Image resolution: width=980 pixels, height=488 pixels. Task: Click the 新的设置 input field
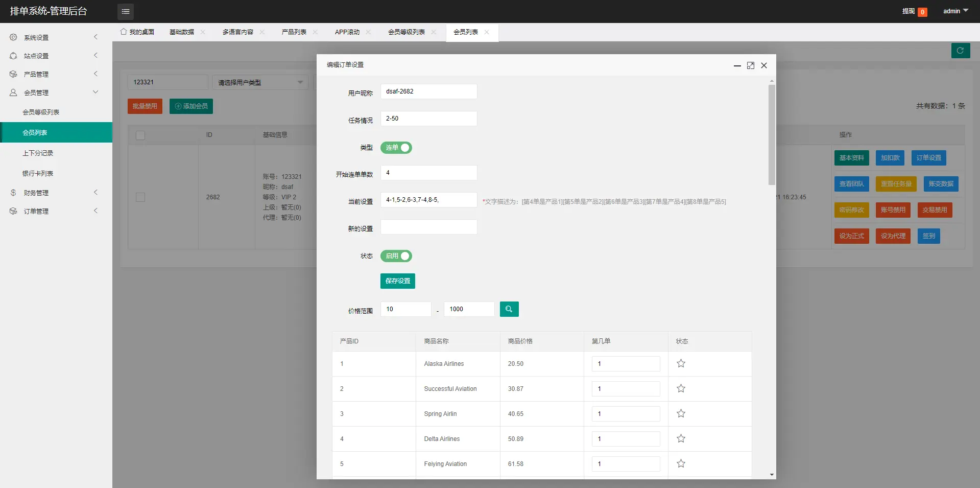pyautogui.click(x=428, y=227)
